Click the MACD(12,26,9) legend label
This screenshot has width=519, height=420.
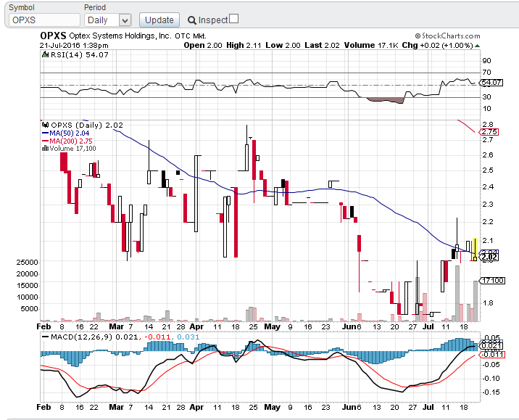(x=81, y=337)
